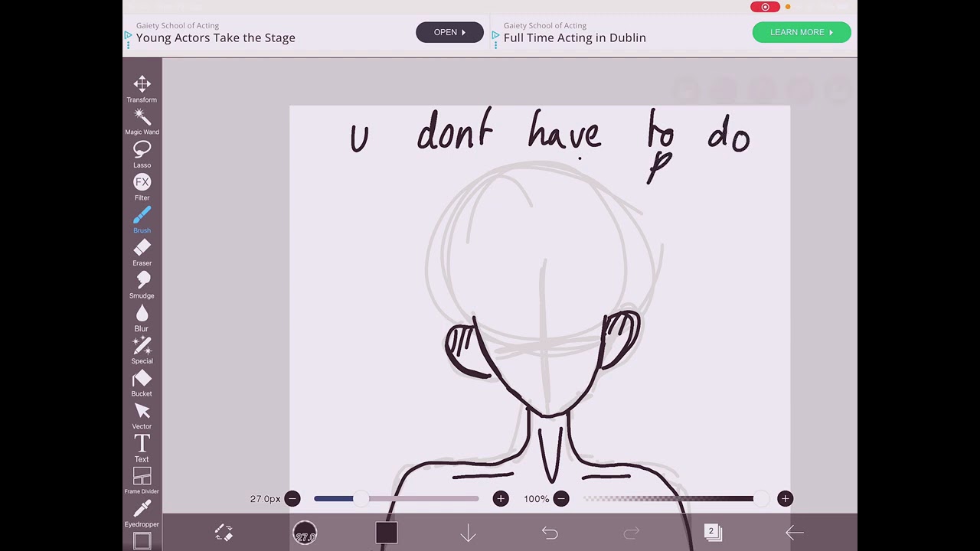The width and height of the screenshot is (980, 551).
Task: Open the current color swatch
Action: point(387,533)
